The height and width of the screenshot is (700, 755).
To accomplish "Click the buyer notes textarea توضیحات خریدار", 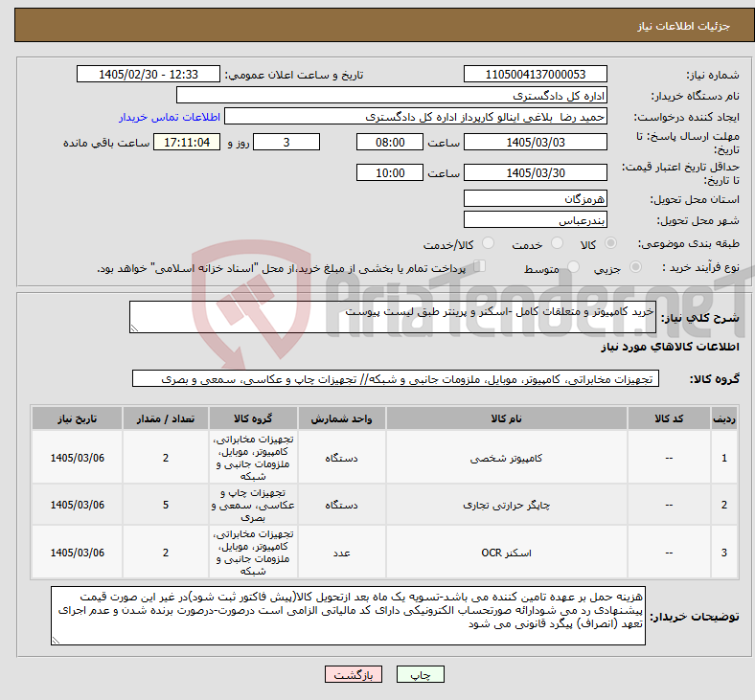I will [x=348, y=616].
